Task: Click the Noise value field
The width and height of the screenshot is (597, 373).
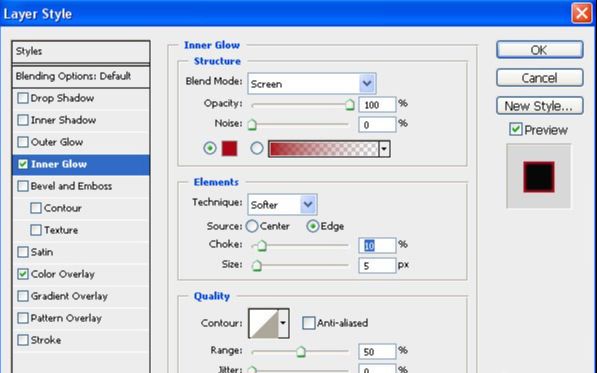Action: [x=377, y=125]
